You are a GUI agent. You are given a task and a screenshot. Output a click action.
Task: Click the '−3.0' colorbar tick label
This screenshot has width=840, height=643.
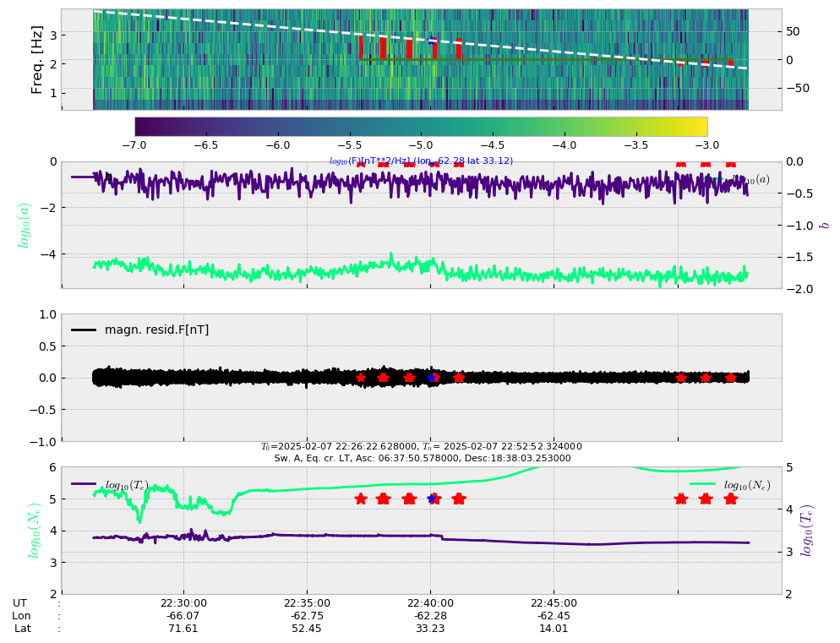707,145
